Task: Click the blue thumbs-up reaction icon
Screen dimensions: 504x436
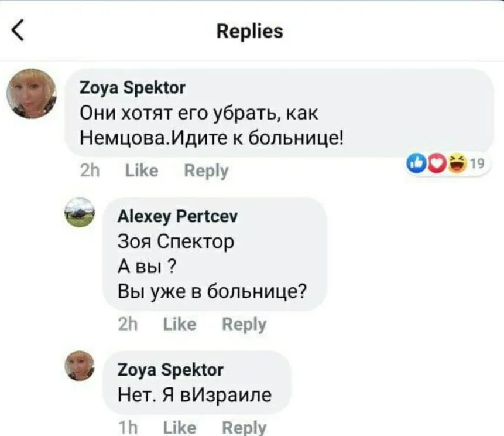Action: click(x=417, y=163)
